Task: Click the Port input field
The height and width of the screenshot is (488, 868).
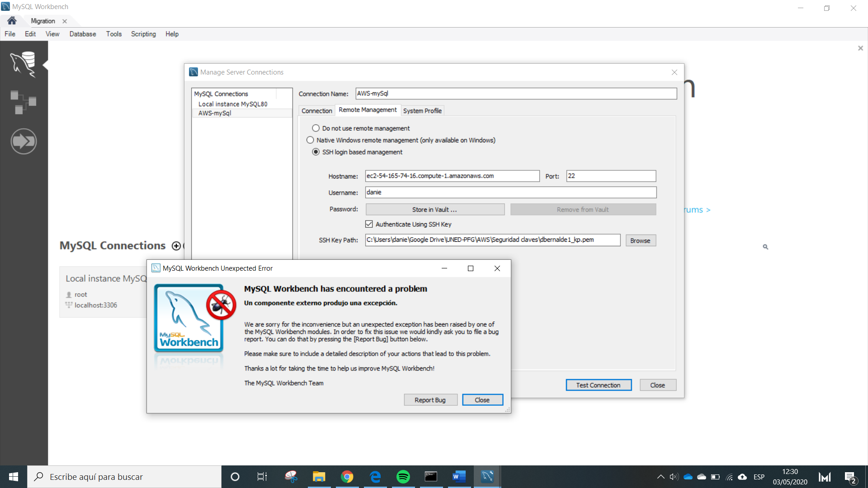Action: [x=611, y=176]
